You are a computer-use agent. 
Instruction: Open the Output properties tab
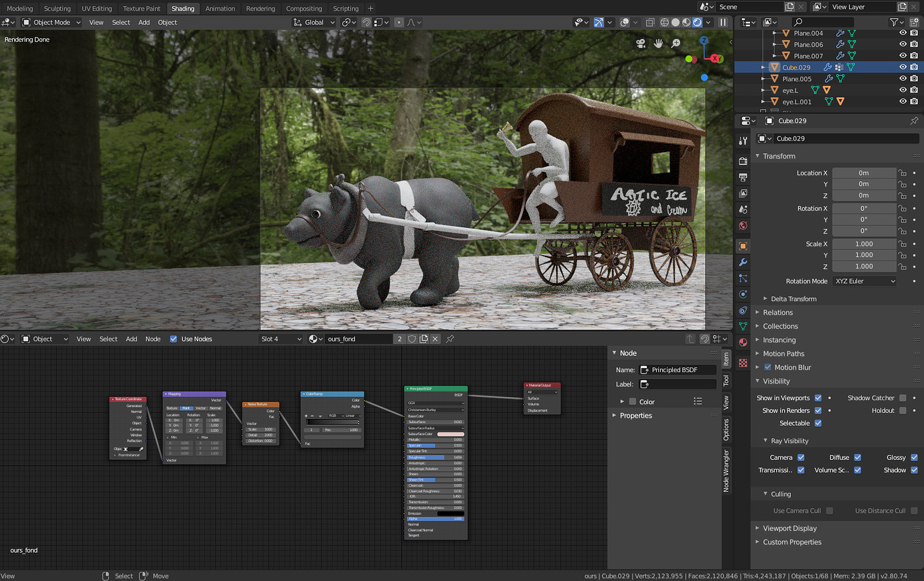pos(743,177)
